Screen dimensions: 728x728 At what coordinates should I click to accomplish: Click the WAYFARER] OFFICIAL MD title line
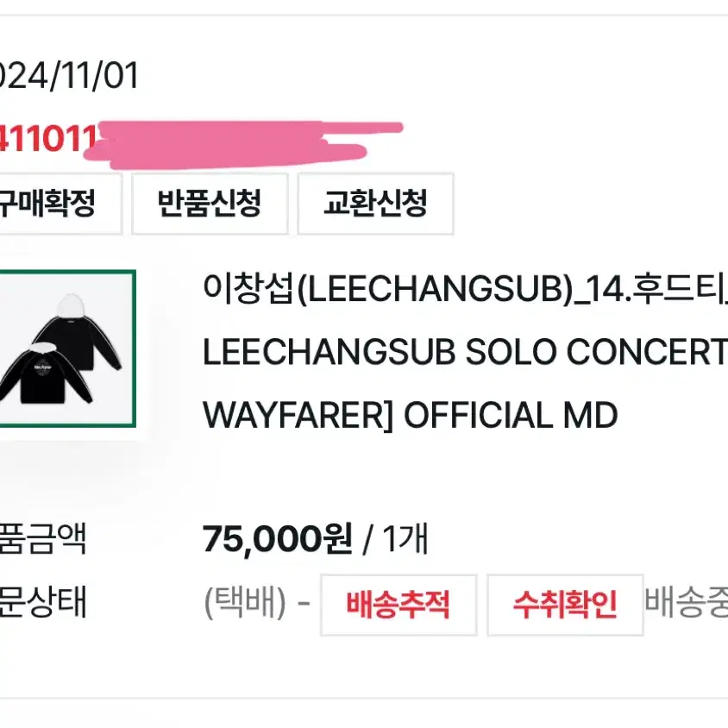[x=411, y=415]
